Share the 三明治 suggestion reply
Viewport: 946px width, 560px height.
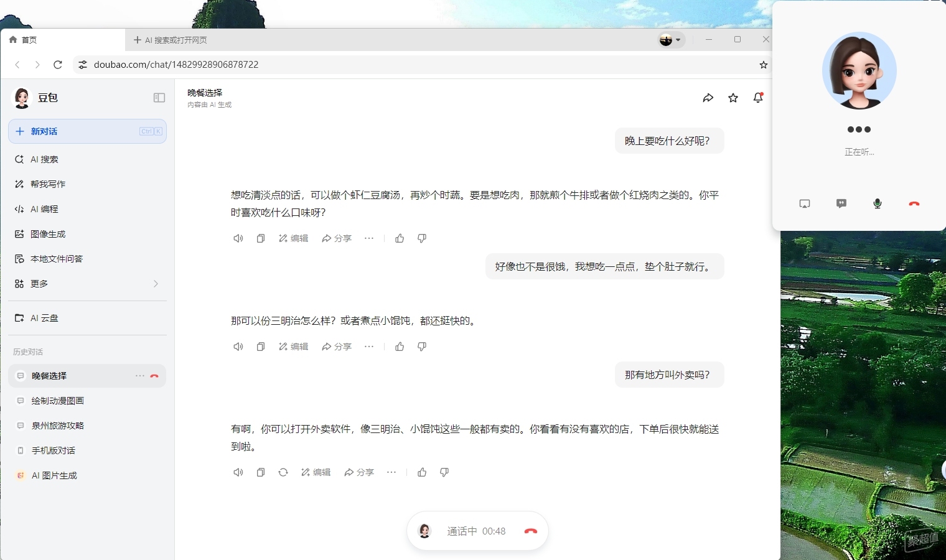tap(337, 347)
